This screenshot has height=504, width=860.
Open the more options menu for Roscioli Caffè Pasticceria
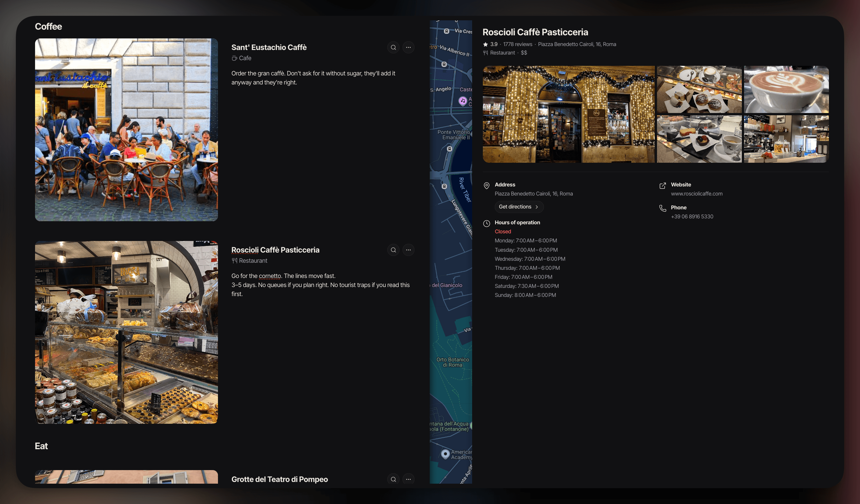408,250
